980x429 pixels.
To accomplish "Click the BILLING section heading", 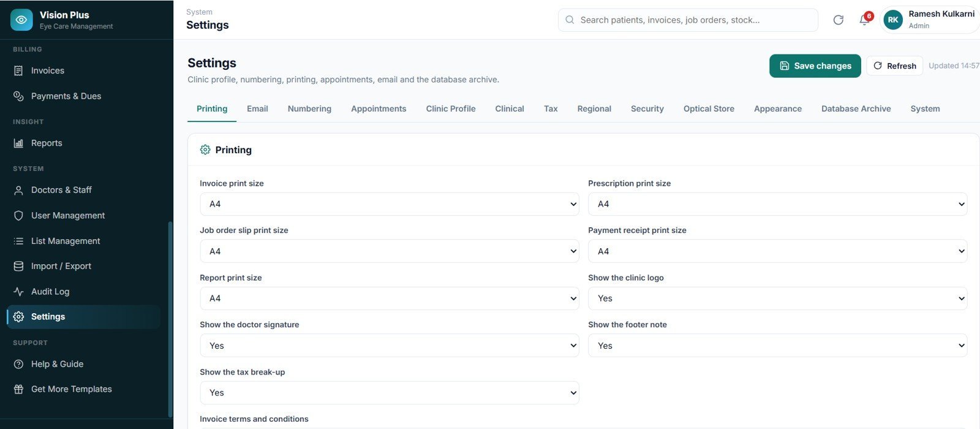I will click(28, 50).
